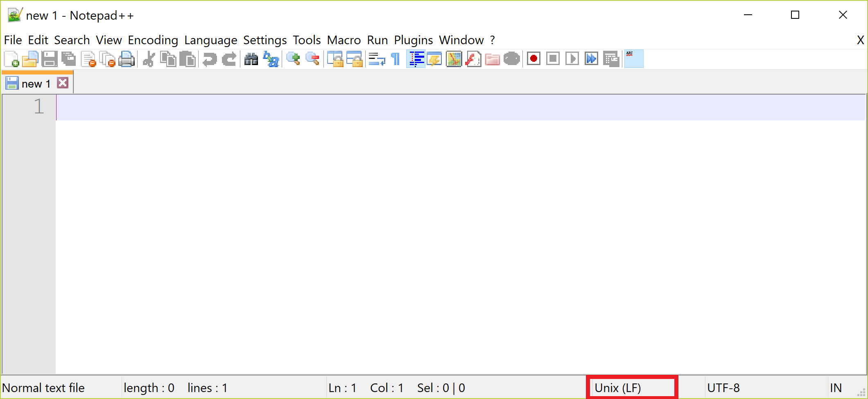The image size is (868, 399).
Task: Open the Edit menu
Action: tap(38, 40)
